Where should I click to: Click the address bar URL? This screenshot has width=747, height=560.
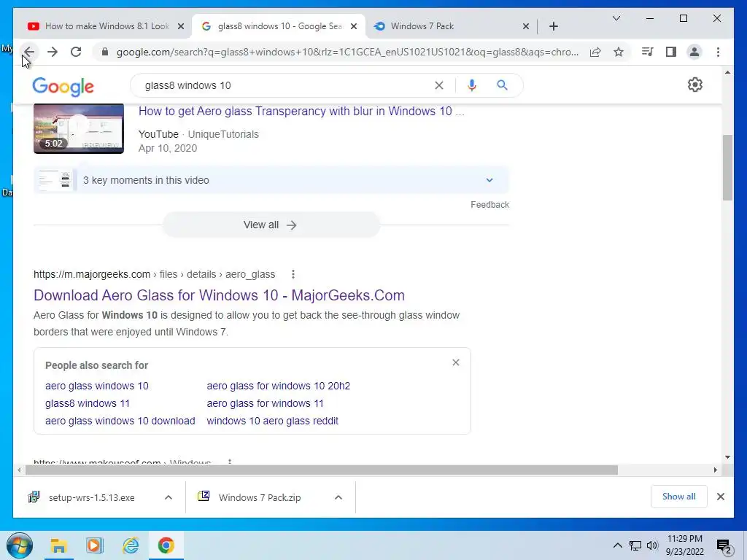click(348, 52)
